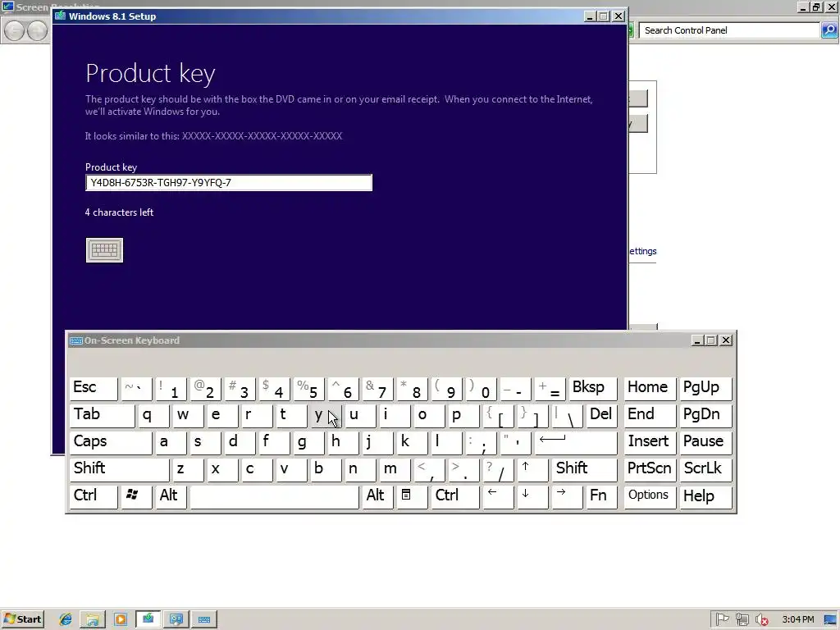Toggle the Caps key
Screen dimensions: 840x630
tap(111, 442)
